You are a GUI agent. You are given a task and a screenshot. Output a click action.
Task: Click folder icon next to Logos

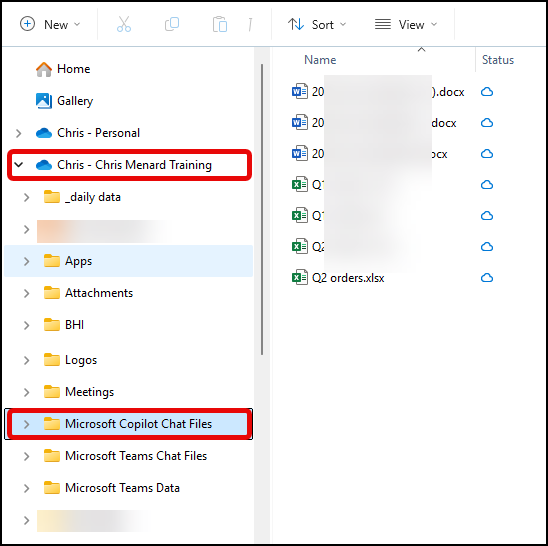52,360
